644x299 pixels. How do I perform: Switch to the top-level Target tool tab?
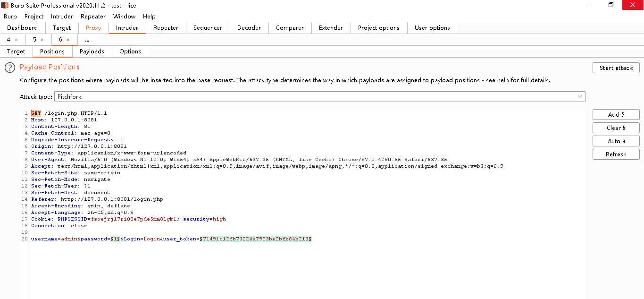[x=62, y=28]
